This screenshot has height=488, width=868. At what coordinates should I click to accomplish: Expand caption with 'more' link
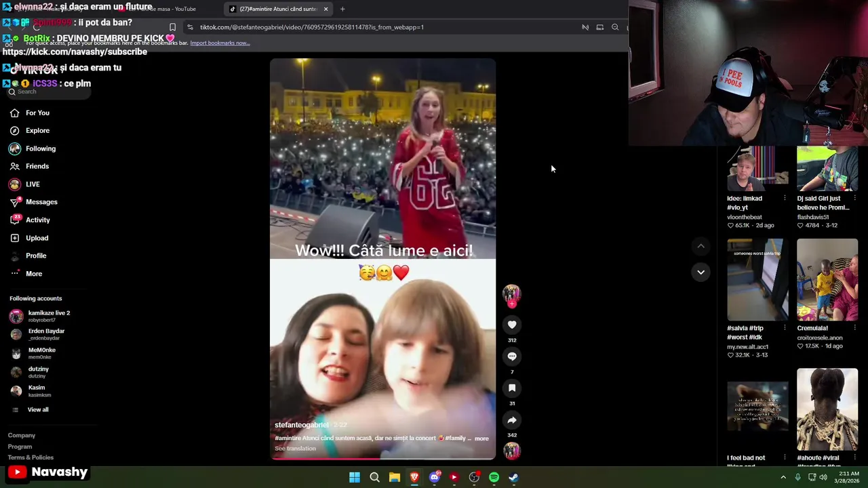pos(481,439)
